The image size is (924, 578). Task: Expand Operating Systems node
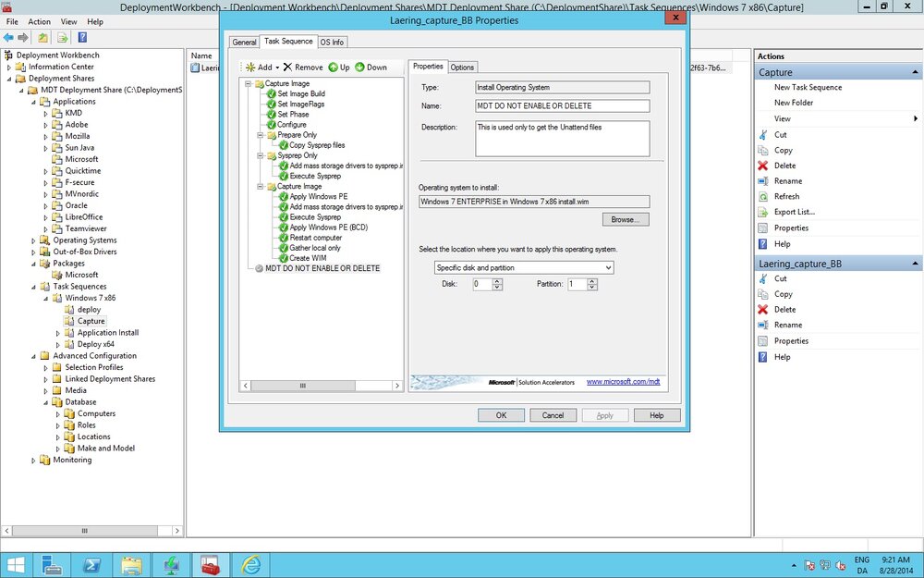click(x=33, y=240)
